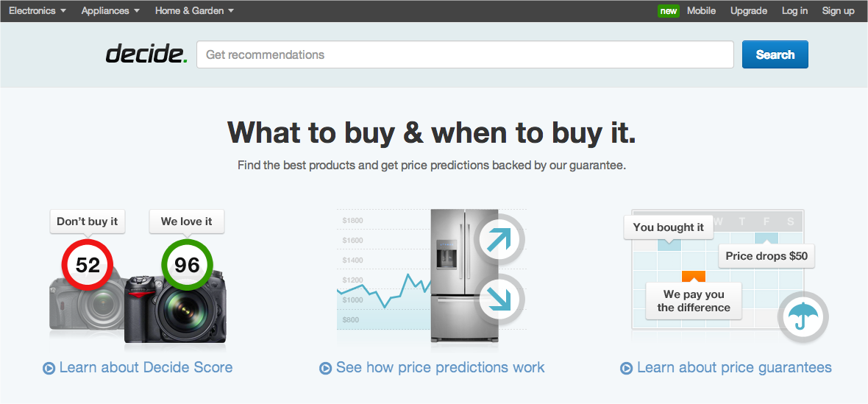Go to the Upgrade page
This screenshot has height=404, width=868.
click(748, 11)
